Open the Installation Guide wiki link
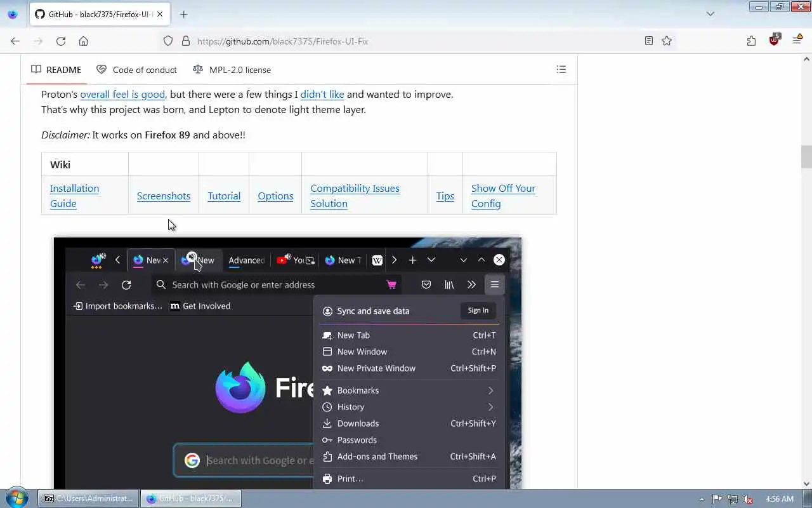 74,196
